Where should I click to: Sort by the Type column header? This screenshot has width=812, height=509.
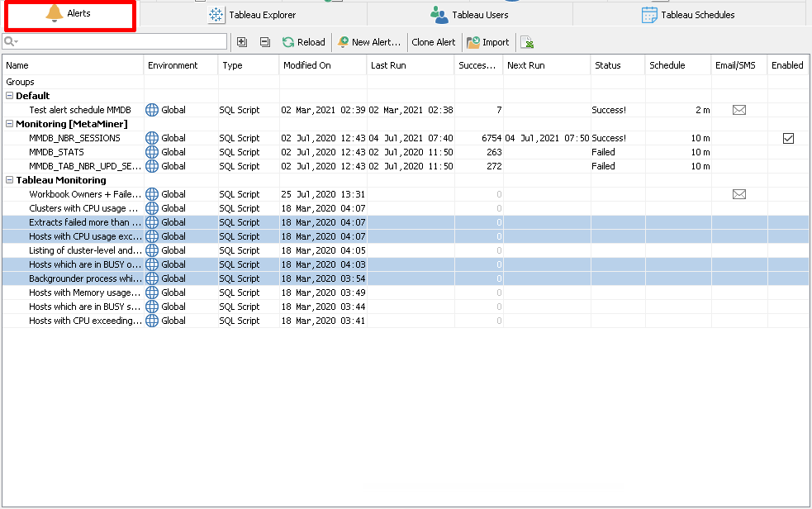click(249, 65)
